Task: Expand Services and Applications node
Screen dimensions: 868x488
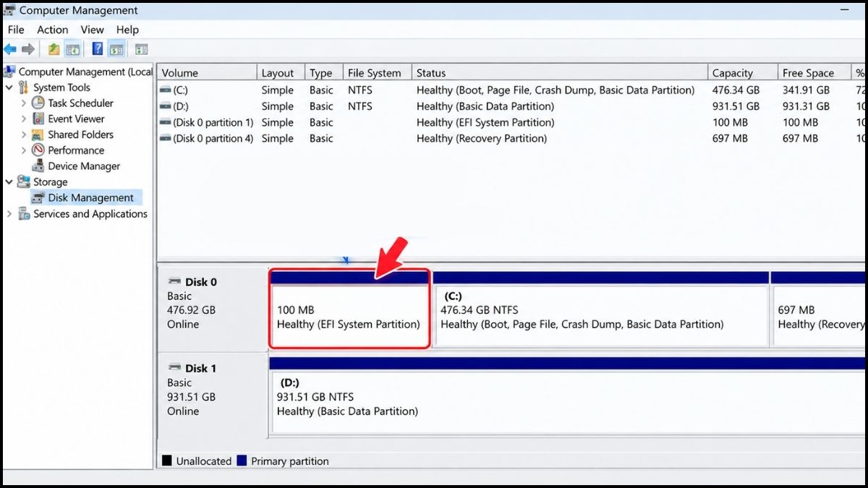Action: [9, 214]
